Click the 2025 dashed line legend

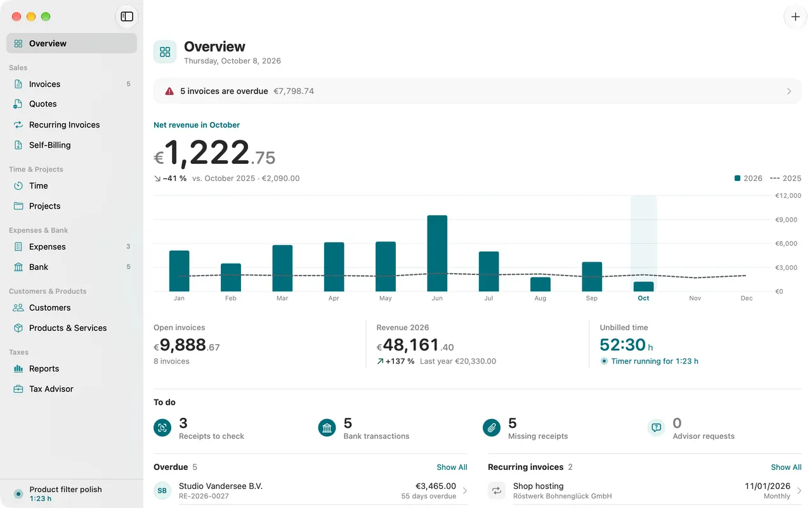click(785, 178)
